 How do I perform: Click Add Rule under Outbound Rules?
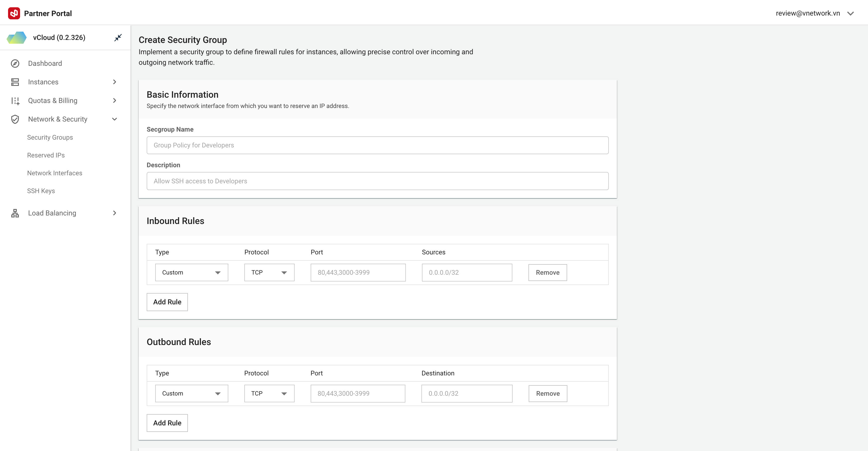(167, 423)
